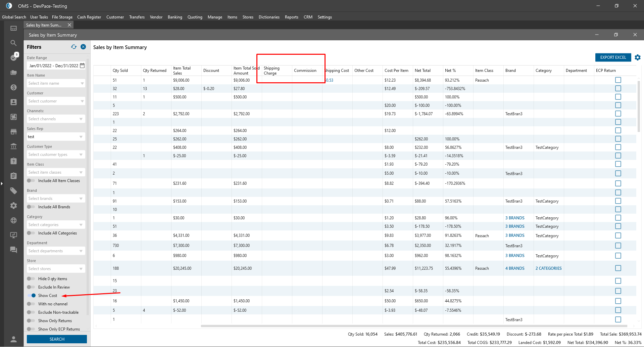Open the tasks checkmark icon with badge 9

pos(13,57)
